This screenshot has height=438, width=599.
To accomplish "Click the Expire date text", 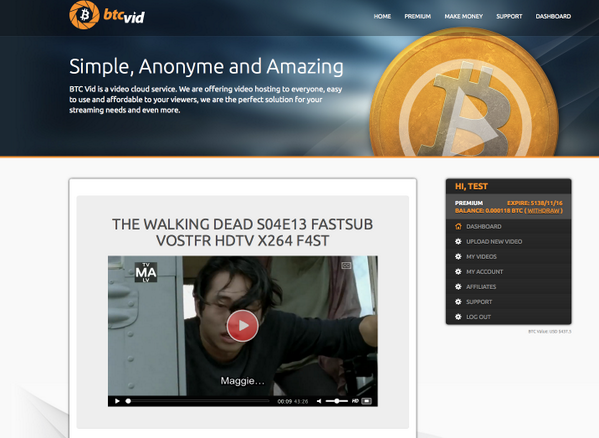I will (535, 203).
